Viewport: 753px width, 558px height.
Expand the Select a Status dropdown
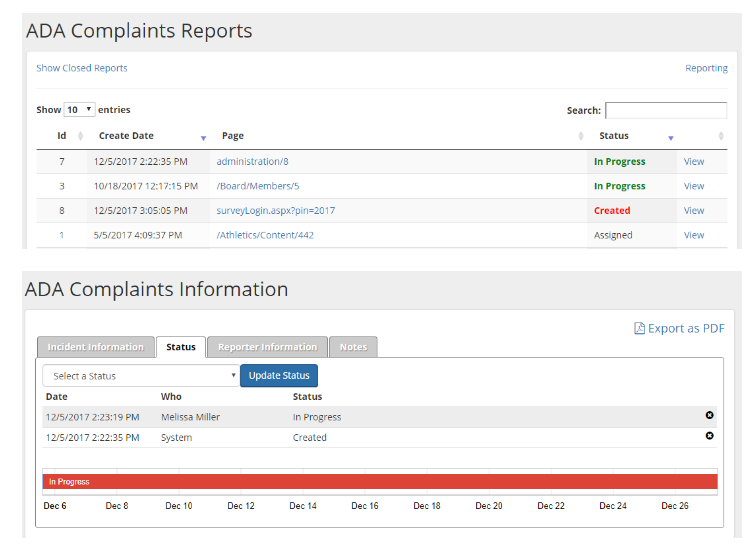click(x=140, y=376)
